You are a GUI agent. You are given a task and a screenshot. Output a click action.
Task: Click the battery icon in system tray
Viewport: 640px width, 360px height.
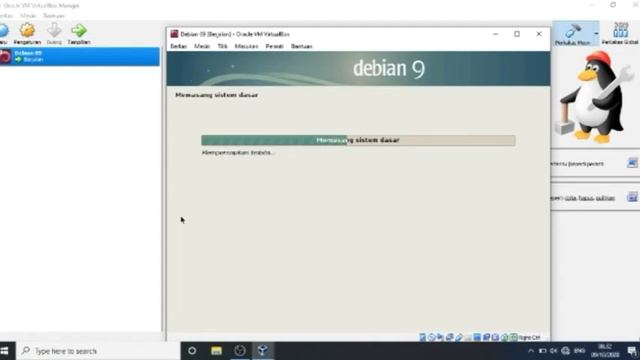point(542,351)
